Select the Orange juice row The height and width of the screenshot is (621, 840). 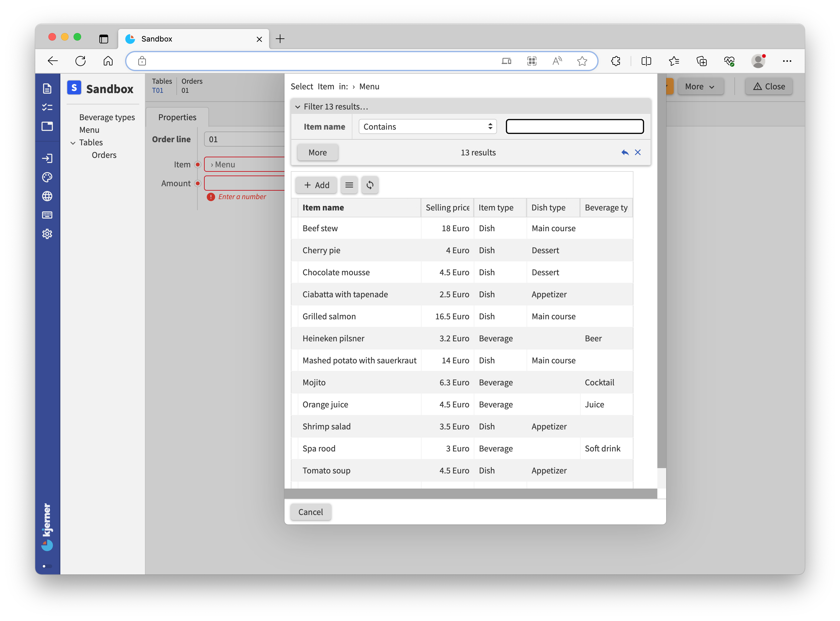[x=462, y=405]
